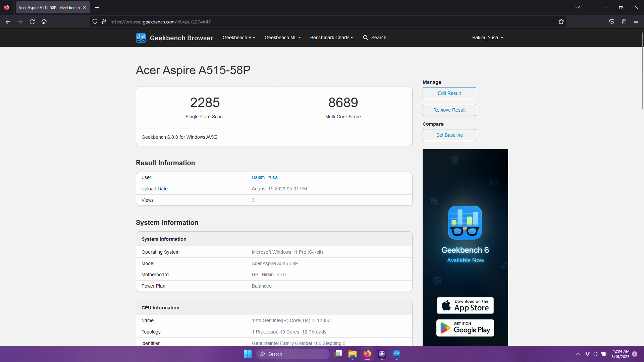The image size is (644, 362).
Task: Select the Balanced power plan value
Action: click(262, 286)
